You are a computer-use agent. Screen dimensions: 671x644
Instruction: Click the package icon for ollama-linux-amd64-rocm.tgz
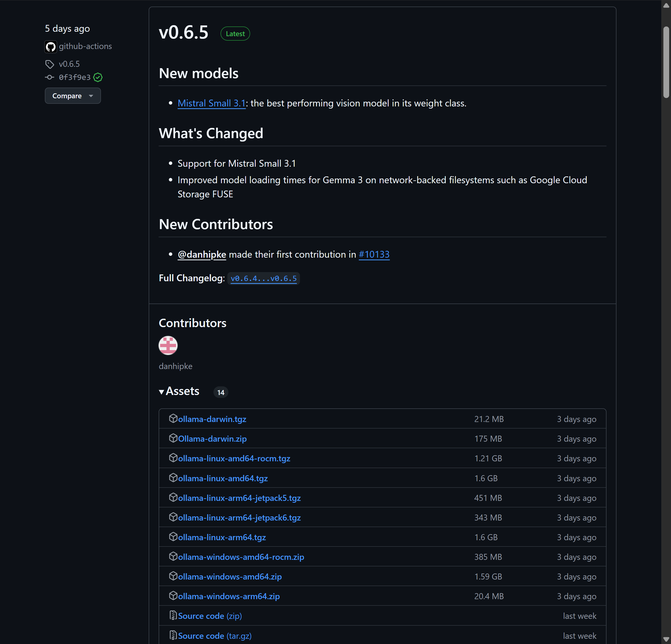click(173, 458)
